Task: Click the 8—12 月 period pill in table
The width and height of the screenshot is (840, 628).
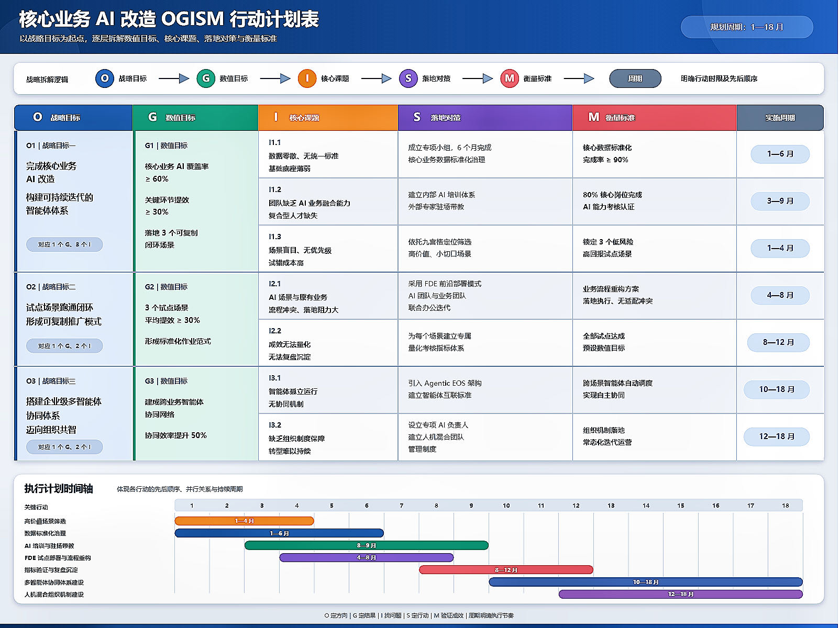Action: [x=778, y=342]
